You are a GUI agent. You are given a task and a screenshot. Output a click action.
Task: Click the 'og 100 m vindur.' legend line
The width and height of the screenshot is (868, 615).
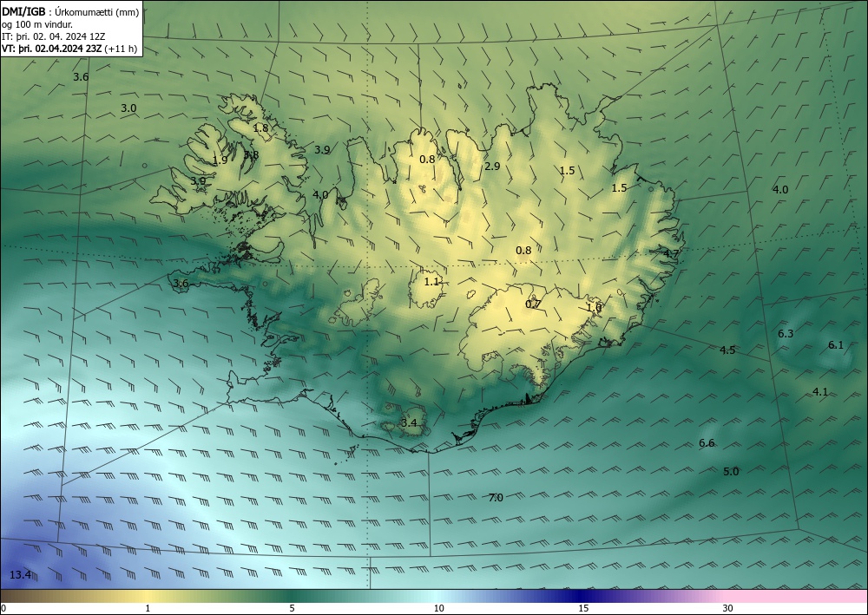point(37,24)
